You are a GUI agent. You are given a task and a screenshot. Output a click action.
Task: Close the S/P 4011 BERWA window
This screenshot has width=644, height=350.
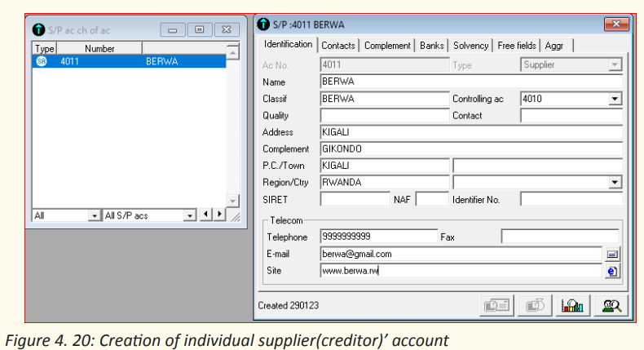tap(616, 24)
